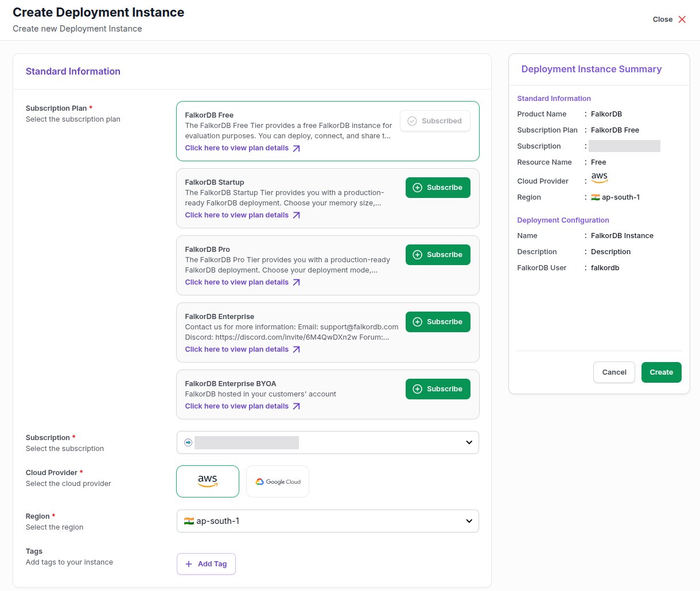Select the FalkorDB Startup plan card title
The image size is (700, 591).
pyautogui.click(x=215, y=182)
